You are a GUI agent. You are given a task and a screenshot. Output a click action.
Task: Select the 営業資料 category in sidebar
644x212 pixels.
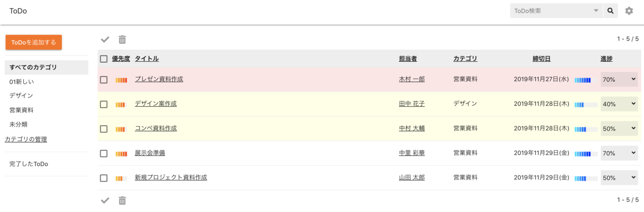coord(22,110)
